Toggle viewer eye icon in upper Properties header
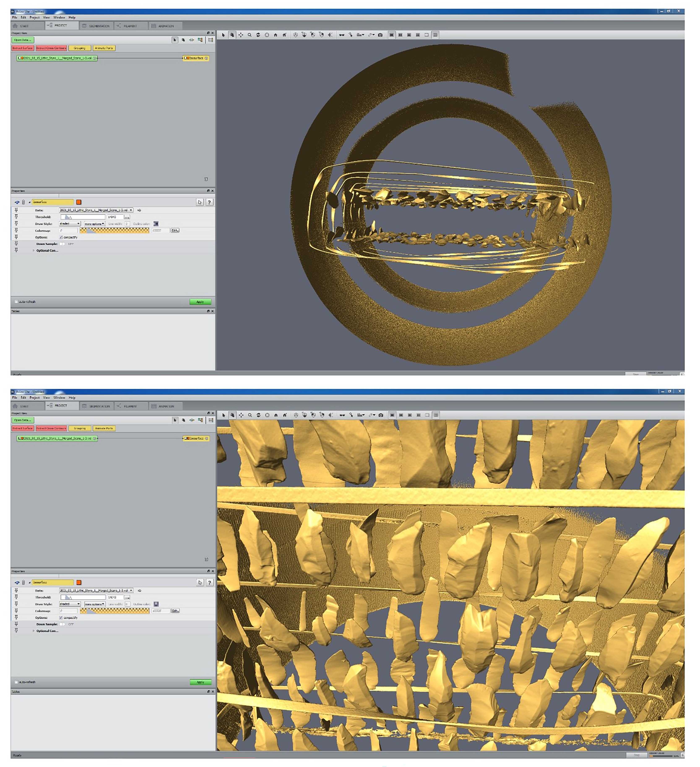 (x=17, y=202)
